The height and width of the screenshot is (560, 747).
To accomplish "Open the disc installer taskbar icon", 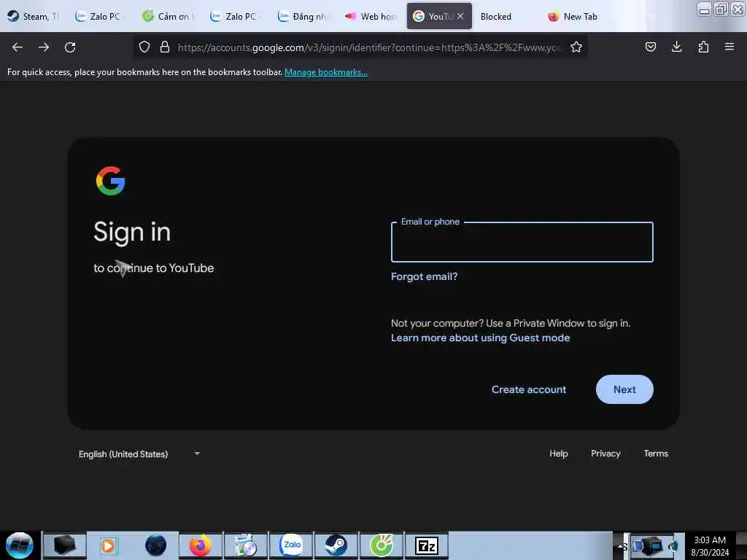I will (x=246, y=545).
